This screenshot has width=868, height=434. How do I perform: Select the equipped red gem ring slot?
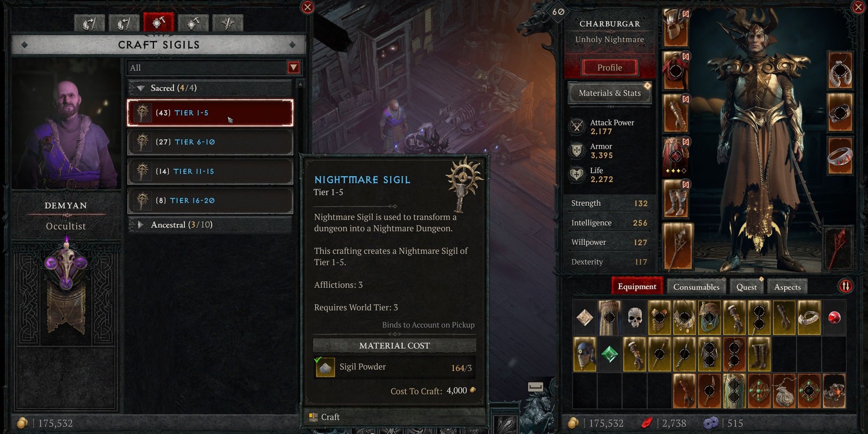click(x=840, y=156)
